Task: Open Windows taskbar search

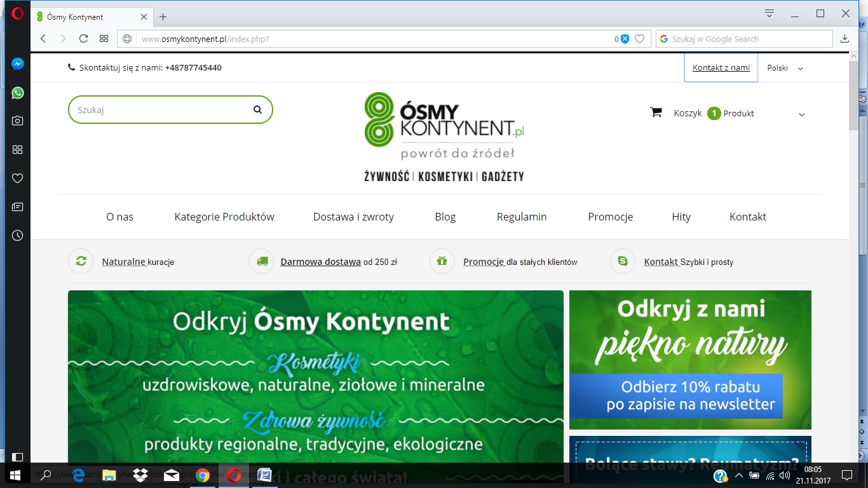Action: (x=45, y=475)
